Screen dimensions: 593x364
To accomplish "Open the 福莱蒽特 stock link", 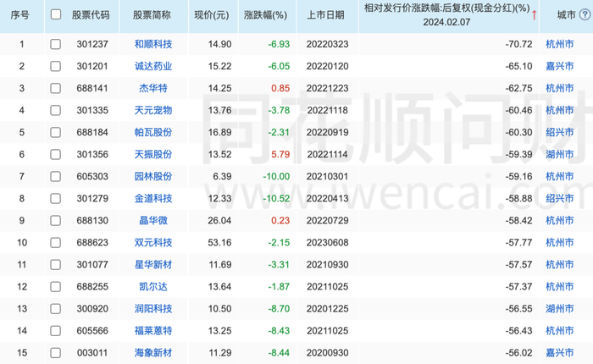I will [153, 331].
